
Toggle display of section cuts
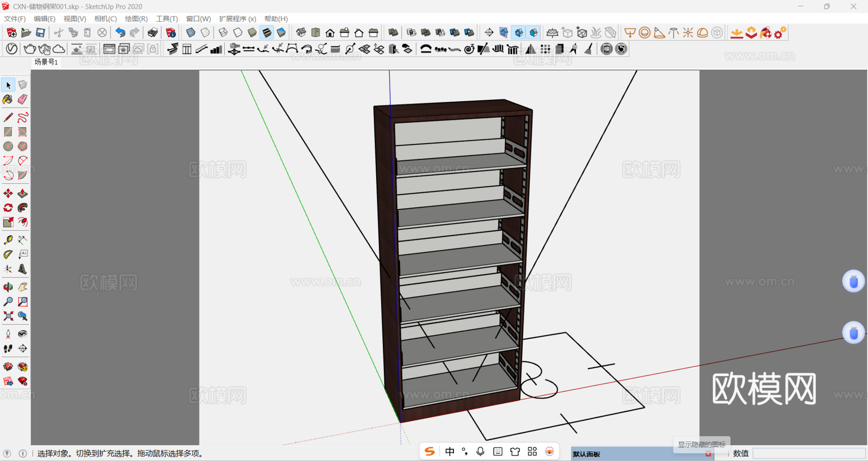[x=519, y=33]
